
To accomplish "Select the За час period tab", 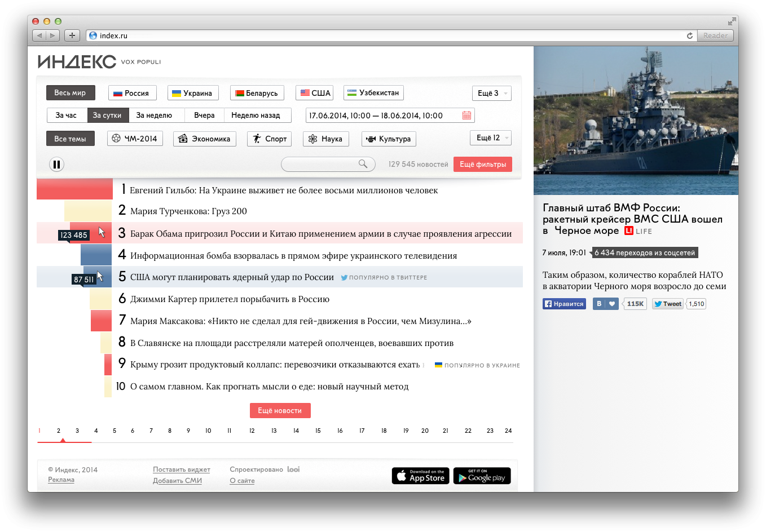I will pos(66,116).
